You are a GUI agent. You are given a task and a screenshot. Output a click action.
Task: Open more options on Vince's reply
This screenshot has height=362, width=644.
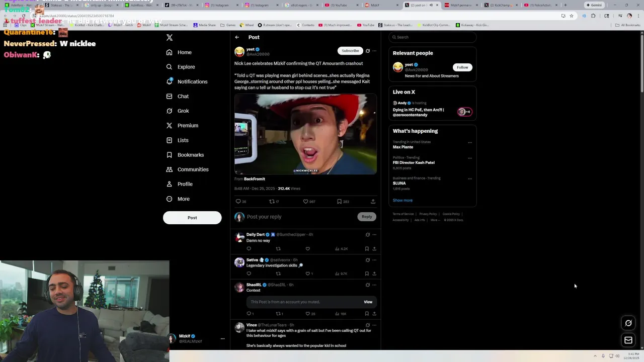(374, 325)
